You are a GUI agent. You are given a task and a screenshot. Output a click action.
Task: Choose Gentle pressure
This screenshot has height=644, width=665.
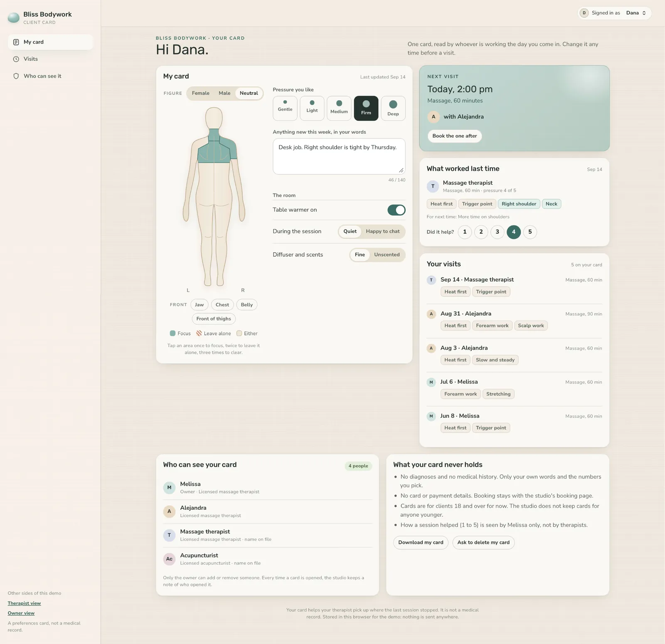point(285,108)
